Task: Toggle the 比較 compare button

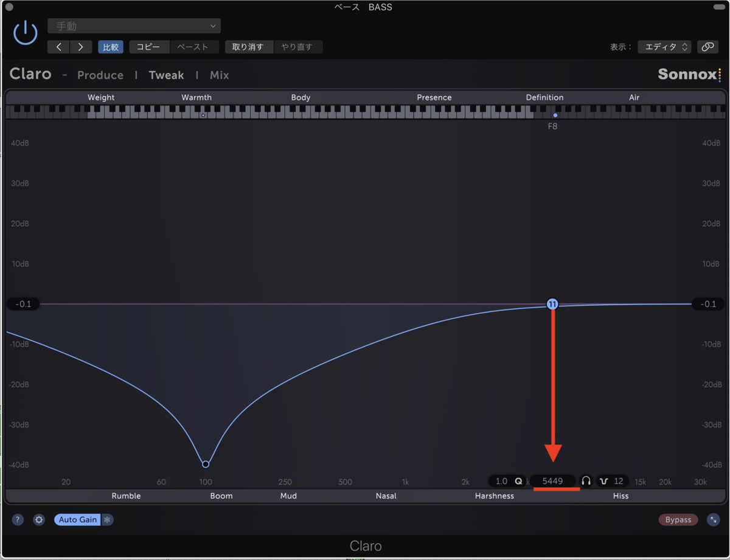Action: point(111,47)
